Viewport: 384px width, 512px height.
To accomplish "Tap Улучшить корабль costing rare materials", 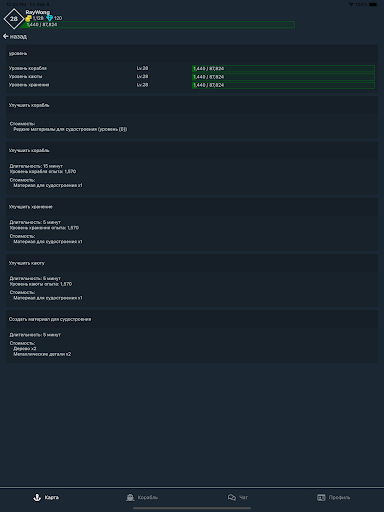I will 29,105.
